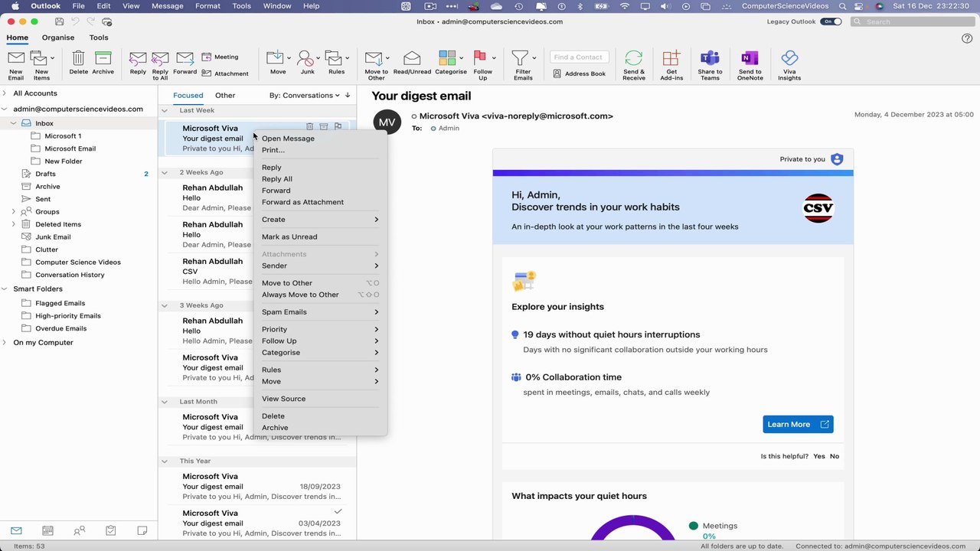Collapse the Smart Folders section
Image resolution: width=980 pixels, height=551 pixels.
(x=5, y=289)
